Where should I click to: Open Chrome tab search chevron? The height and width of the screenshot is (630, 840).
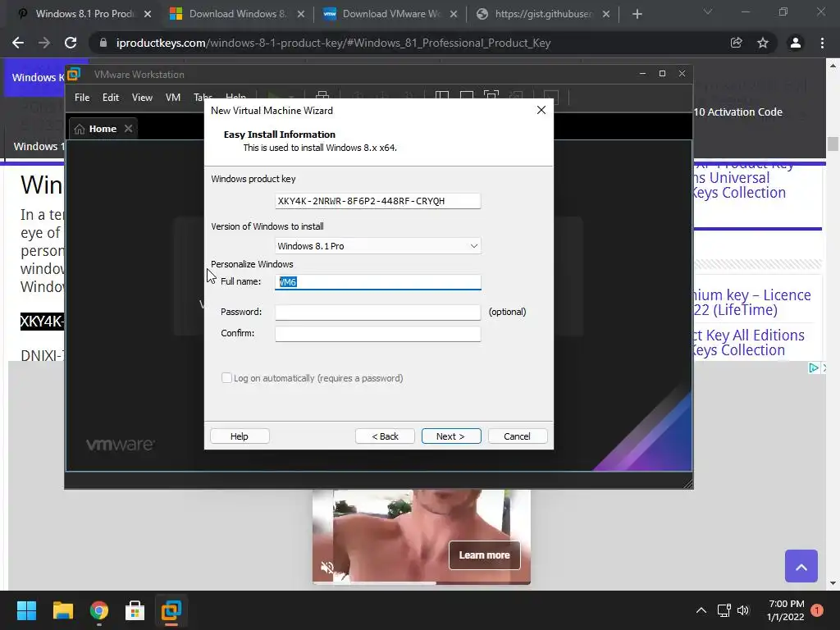pyautogui.click(x=708, y=11)
